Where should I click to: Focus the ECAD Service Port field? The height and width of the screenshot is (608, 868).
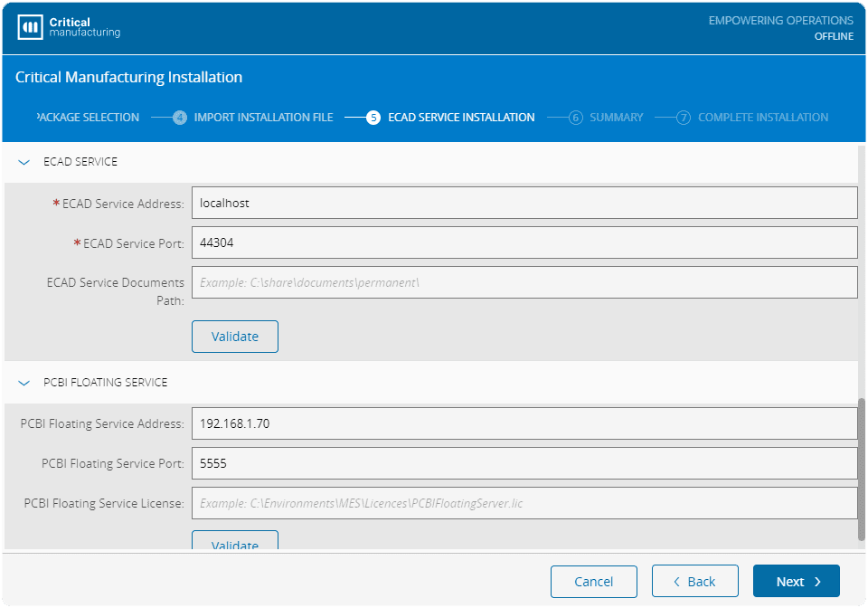tap(524, 242)
